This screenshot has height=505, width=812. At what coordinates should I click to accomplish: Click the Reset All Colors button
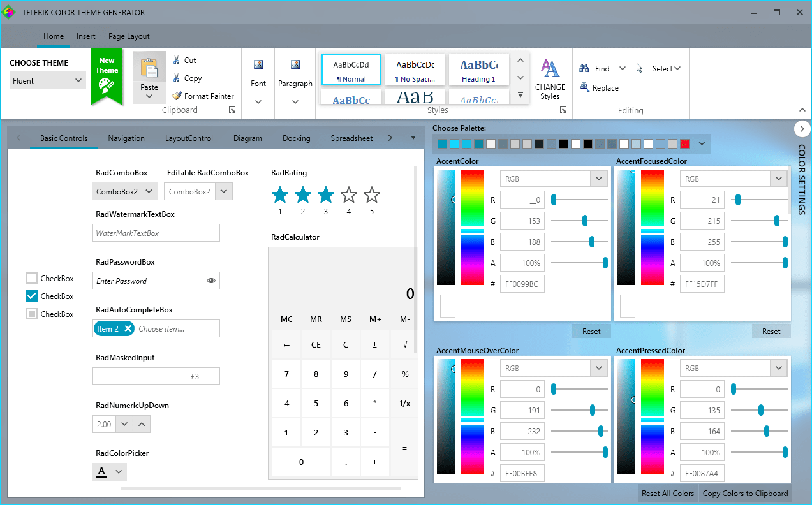pyautogui.click(x=667, y=493)
